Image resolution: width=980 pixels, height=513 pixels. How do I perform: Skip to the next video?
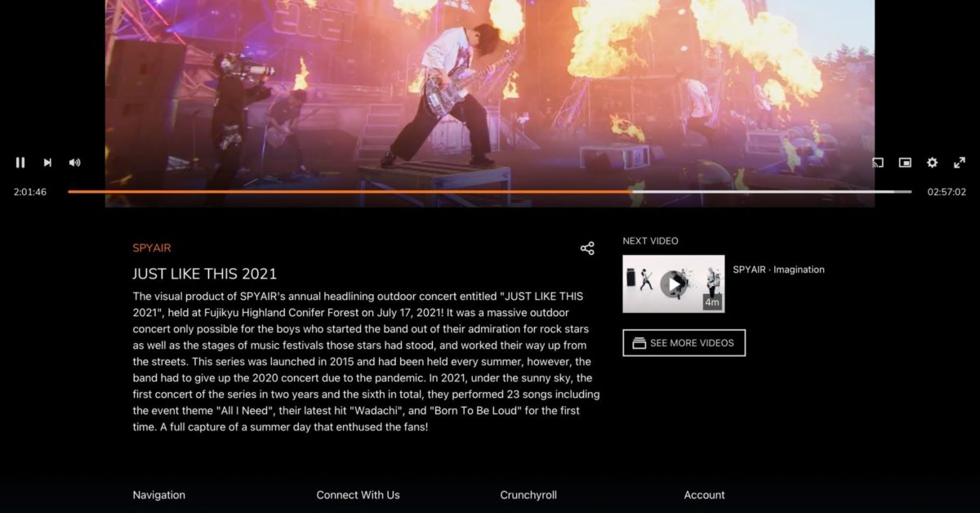tap(47, 163)
